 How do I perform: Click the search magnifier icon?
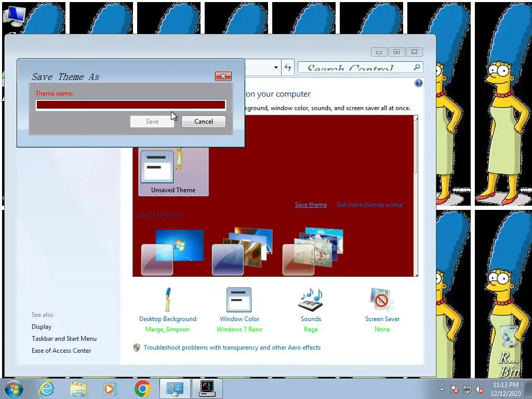417,67
